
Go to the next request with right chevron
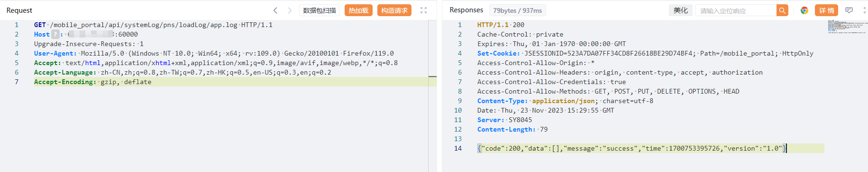(290, 10)
